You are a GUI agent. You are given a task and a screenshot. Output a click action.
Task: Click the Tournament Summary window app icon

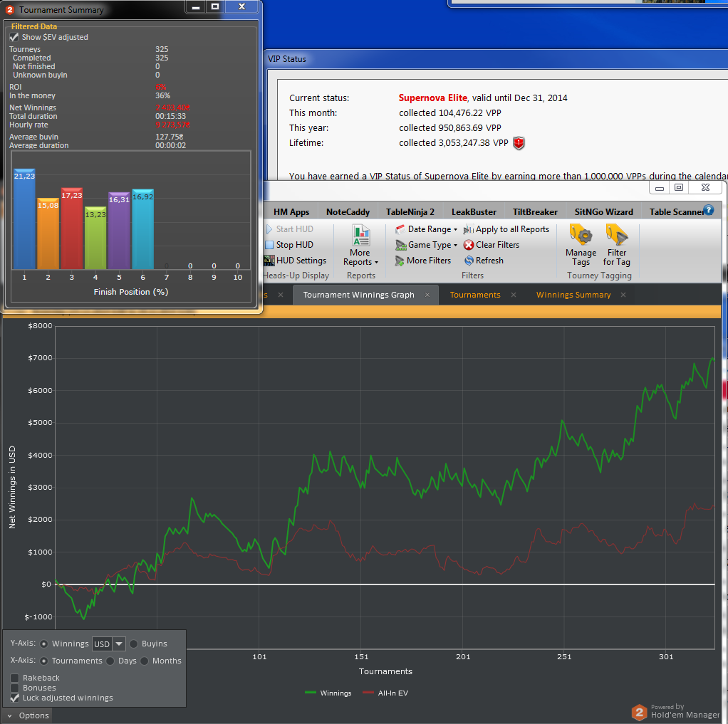pos(10,10)
